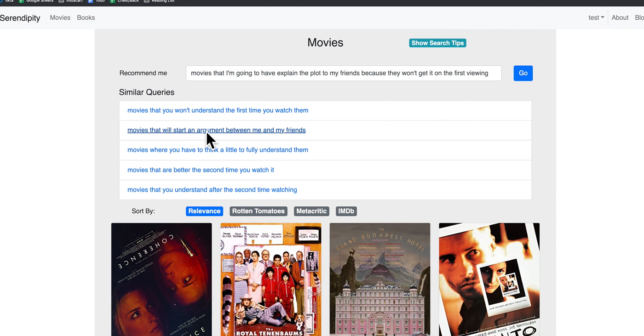Click the Similar Queries heading
The width and height of the screenshot is (644, 336).
pos(147,92)
